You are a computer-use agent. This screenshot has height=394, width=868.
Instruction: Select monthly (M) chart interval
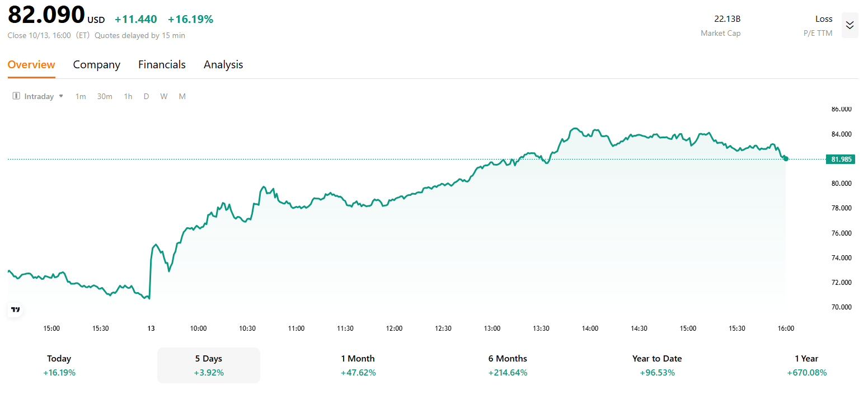tap(182, 96)
